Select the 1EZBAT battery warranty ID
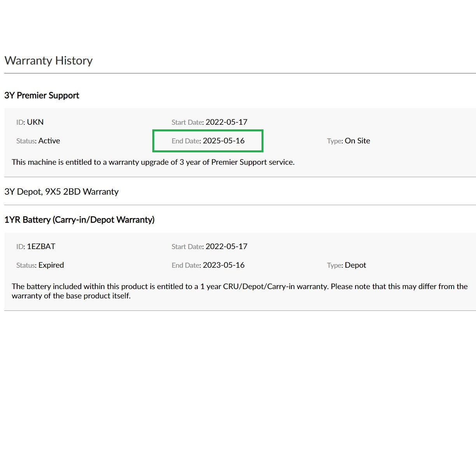 point(41,246)
